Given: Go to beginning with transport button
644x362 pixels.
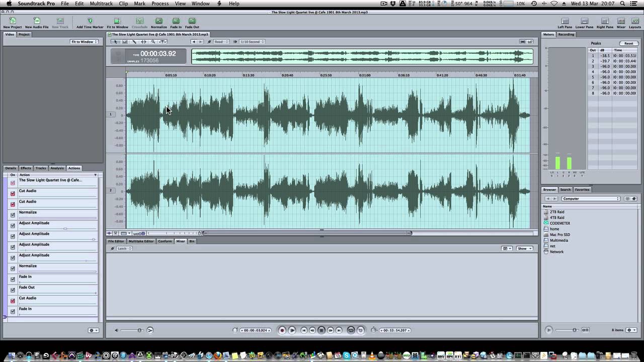Looking at the screenshot, I should click(x=304, y=330).
